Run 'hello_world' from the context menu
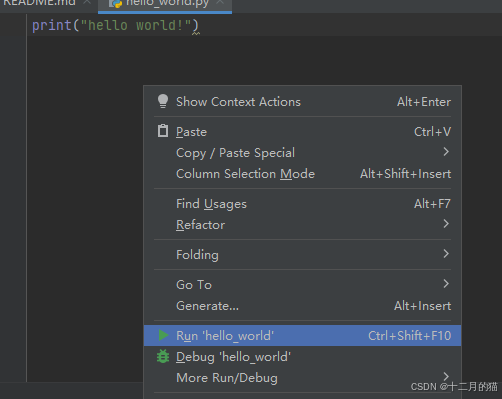The height and width of the screenshot is (399, 502). click(302, 335)
